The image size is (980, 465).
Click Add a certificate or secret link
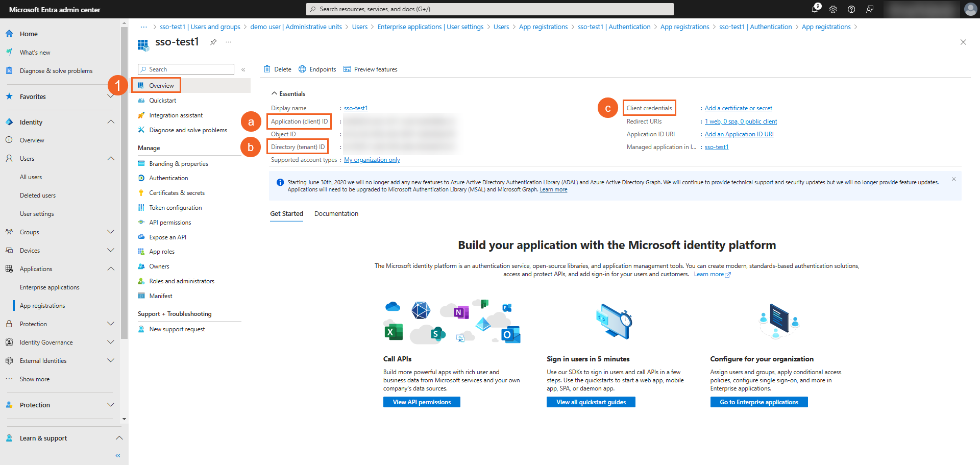click(x=738, y=108)
